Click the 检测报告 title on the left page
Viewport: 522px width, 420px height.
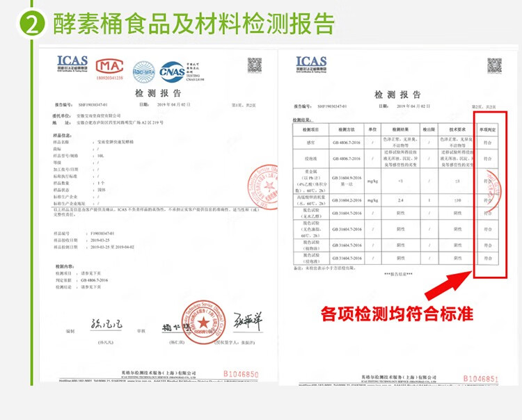coord(158,93)
